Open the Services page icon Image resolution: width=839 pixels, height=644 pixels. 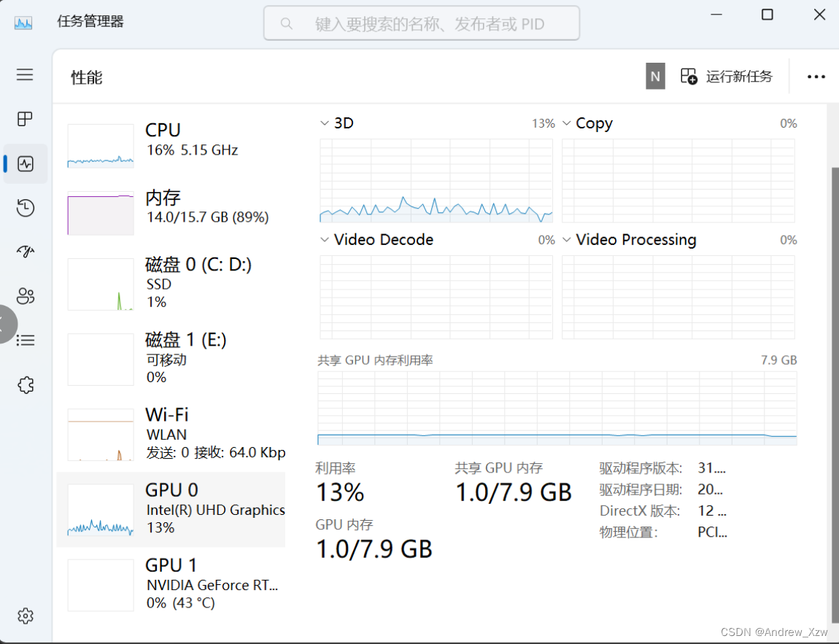(26, 384)
